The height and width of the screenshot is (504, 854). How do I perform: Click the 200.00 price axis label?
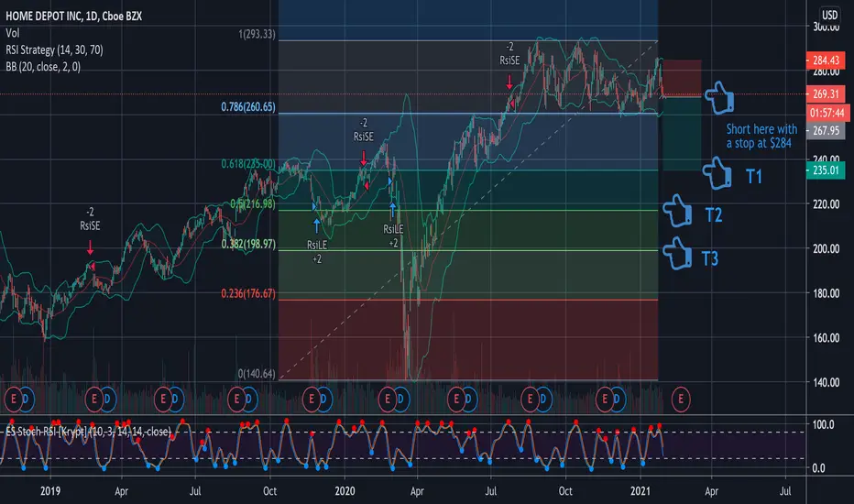click(826, 249)
